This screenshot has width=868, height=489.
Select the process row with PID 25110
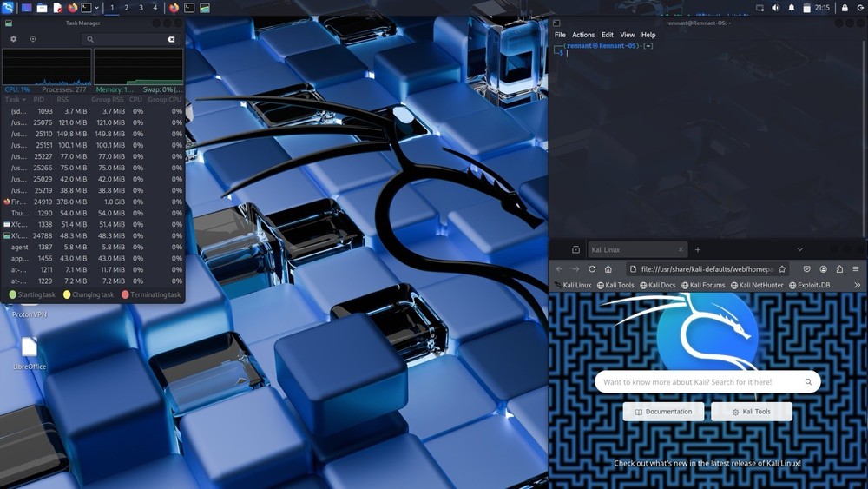93,134
